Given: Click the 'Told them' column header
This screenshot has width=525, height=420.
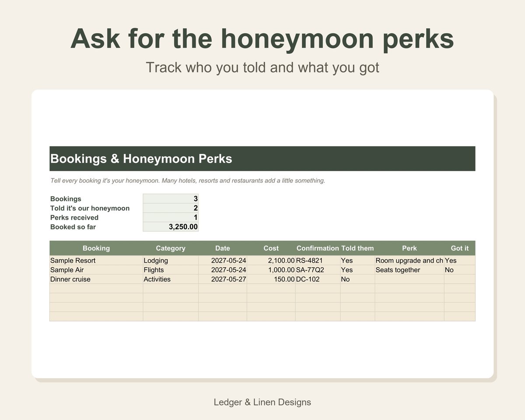Looking at the screenshot, I should 357,248.
